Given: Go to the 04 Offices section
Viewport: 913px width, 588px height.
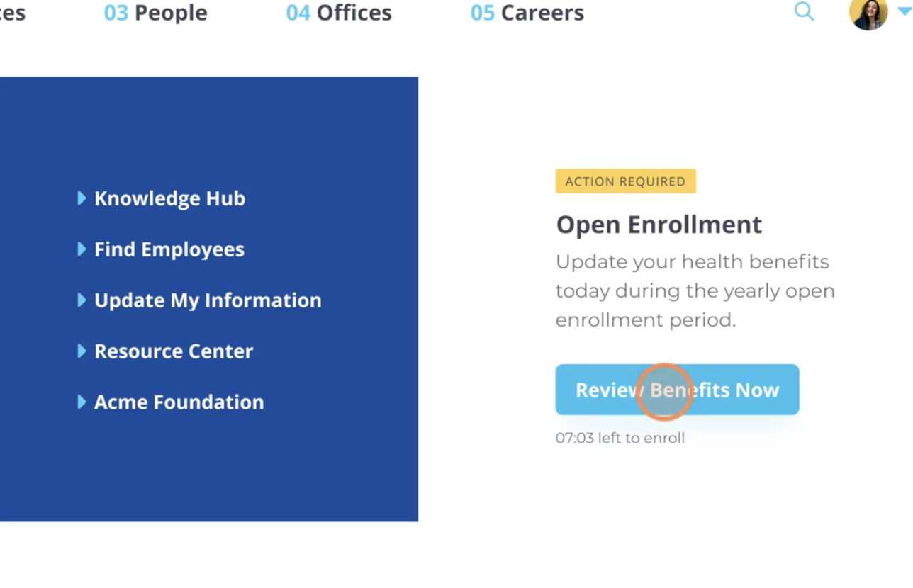Looking at the screenshot, I should pos(339,13).
